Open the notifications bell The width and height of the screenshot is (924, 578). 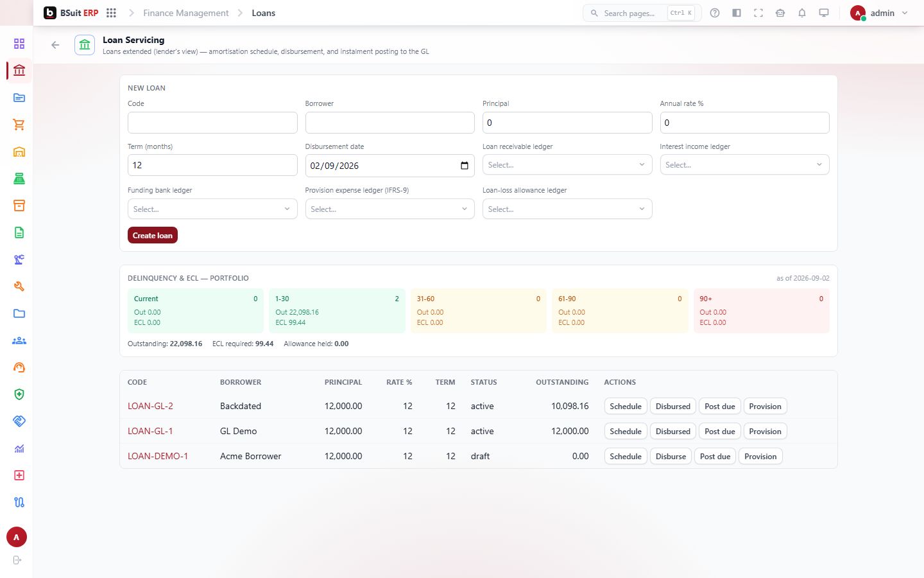(x=802, y=13)
